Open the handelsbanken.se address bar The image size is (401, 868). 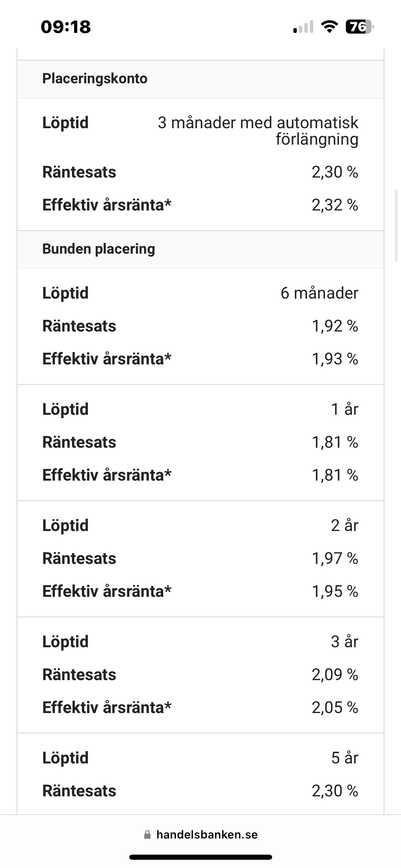pyautogui.click(x=207, y=835)
